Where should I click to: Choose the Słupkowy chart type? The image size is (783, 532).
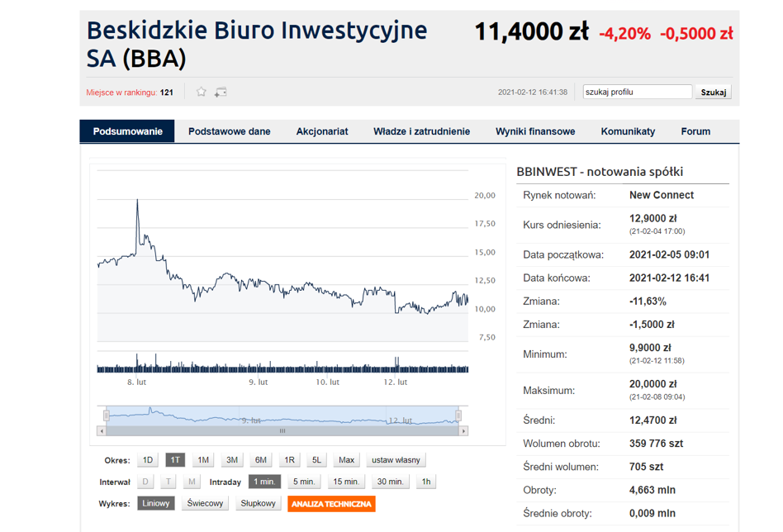point(259,504)
